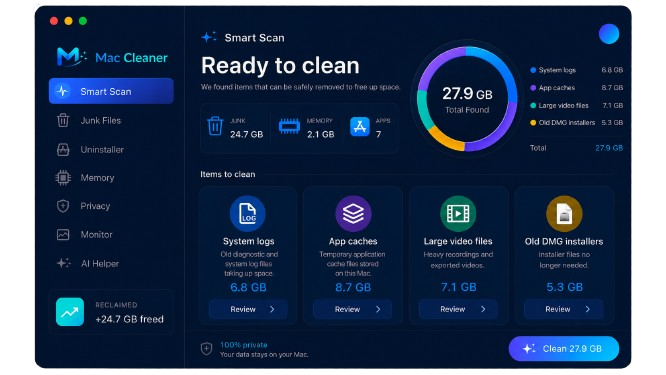666x375 pixels.
Task: Click the 8.7 GB App caches size
Action: [x=353, y=288]
